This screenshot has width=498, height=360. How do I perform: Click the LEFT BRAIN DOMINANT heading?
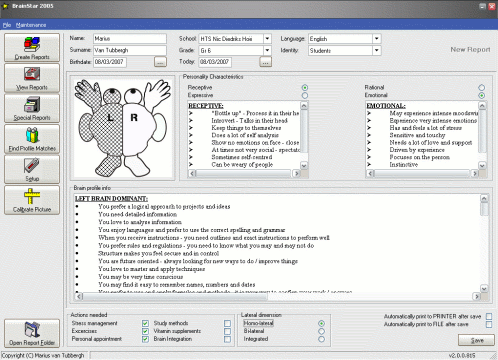click(x=111, y=199)
